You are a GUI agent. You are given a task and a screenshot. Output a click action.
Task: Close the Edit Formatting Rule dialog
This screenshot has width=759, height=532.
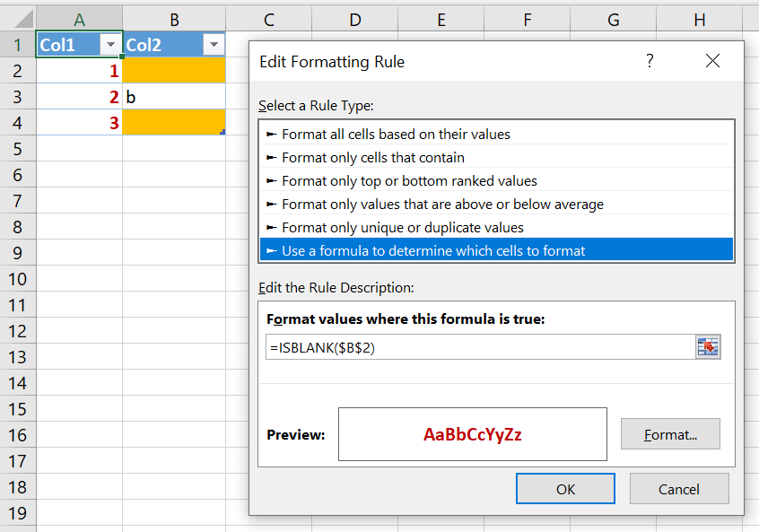point(712,61)
